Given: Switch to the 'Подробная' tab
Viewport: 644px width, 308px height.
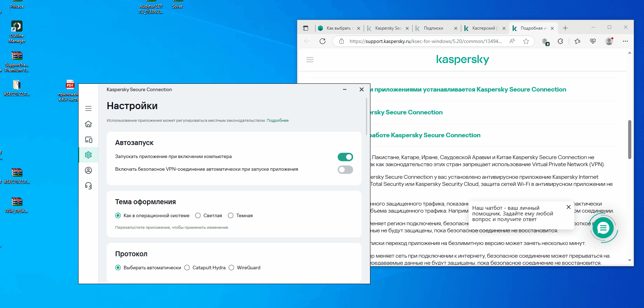Looking at the screenshot, I should pos(533,28).
